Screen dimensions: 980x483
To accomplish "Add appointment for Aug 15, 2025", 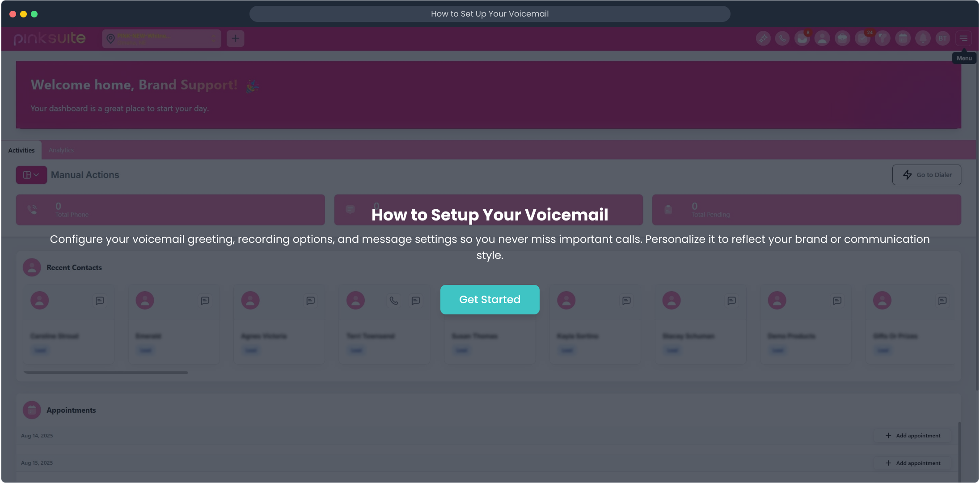I will (x=912, y=463).
